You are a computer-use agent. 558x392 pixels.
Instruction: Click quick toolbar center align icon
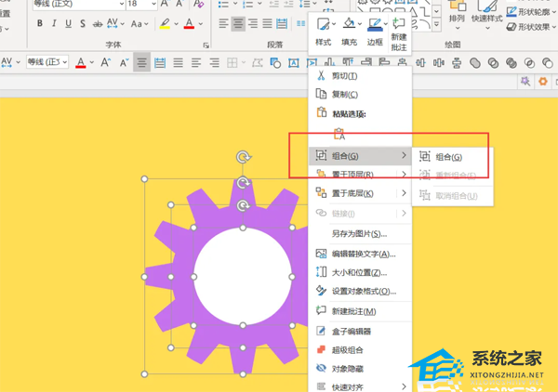[x=141, y=63]
